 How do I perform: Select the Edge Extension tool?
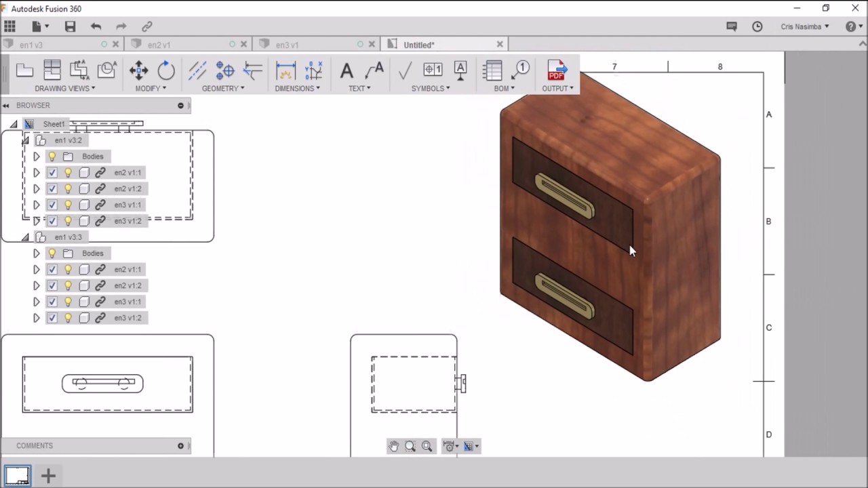[252, 70]
